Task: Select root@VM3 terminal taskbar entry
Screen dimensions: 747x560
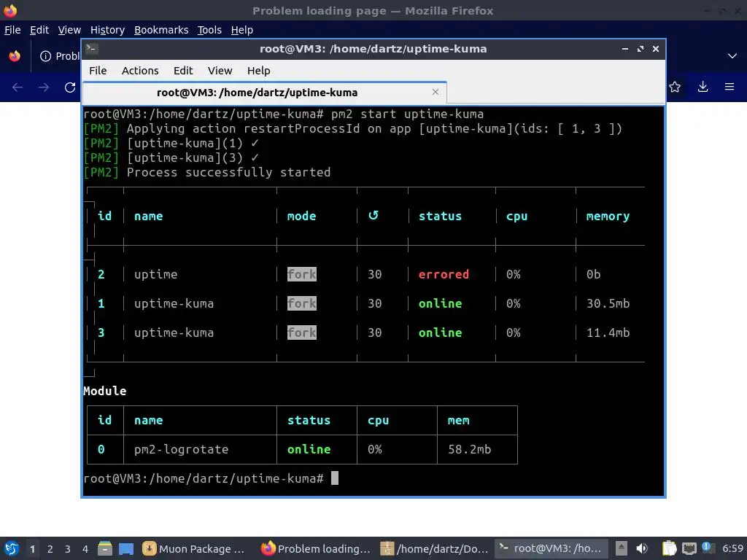Action: (551, 548)
